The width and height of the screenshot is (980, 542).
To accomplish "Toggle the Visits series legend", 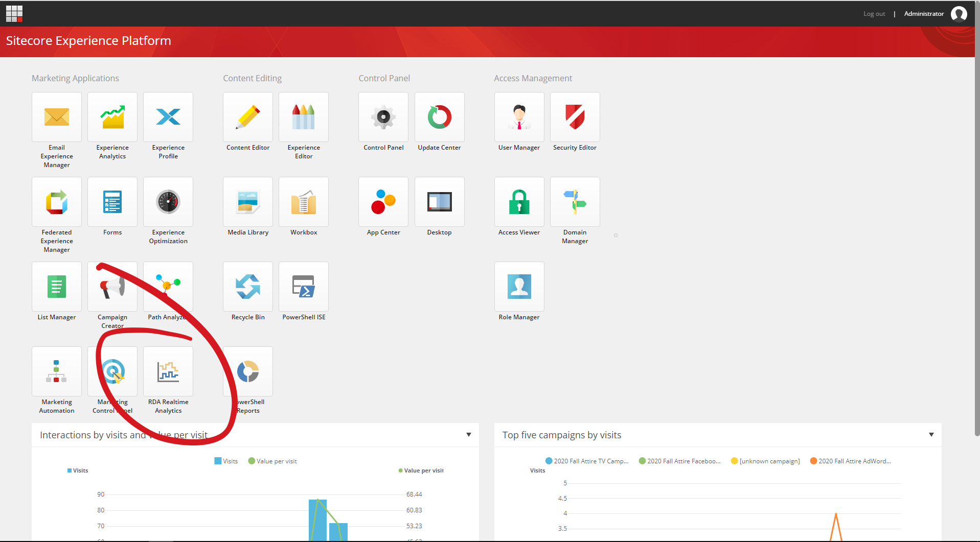I will (226, 461).
